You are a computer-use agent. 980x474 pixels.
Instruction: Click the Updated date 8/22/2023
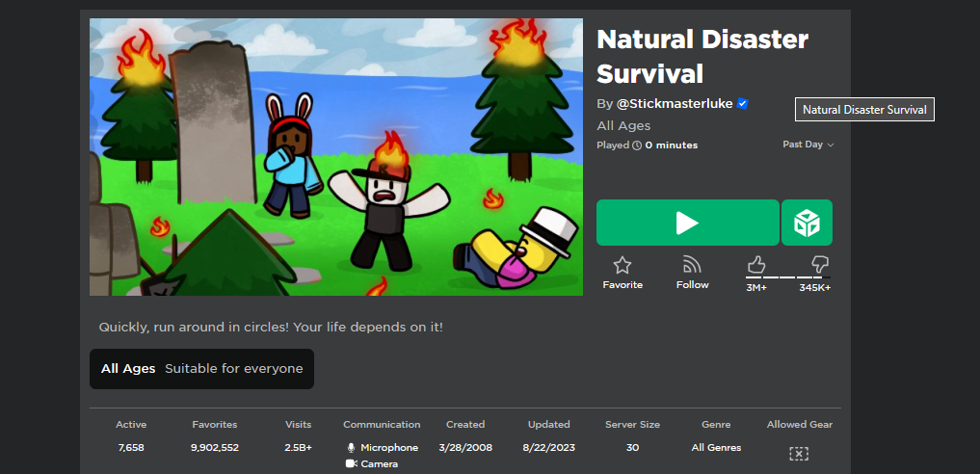548,448
